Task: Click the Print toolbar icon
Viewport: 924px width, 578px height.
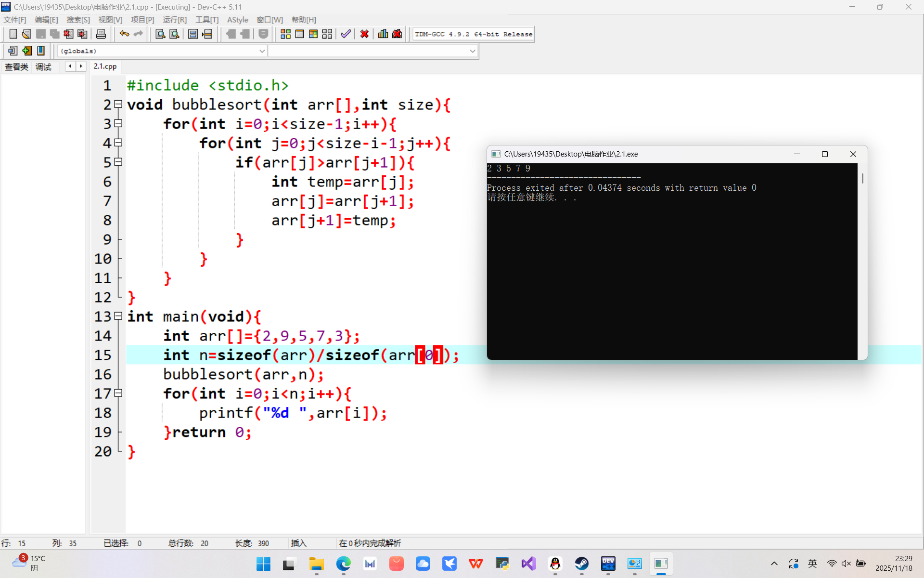Action: (x=101, y=34)
